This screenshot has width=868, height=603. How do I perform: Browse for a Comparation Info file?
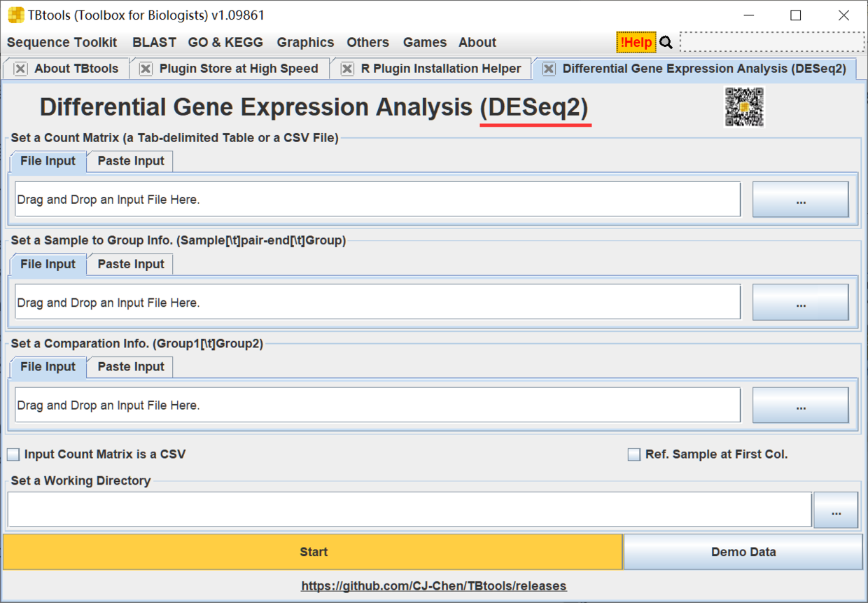tap(801, 406)
